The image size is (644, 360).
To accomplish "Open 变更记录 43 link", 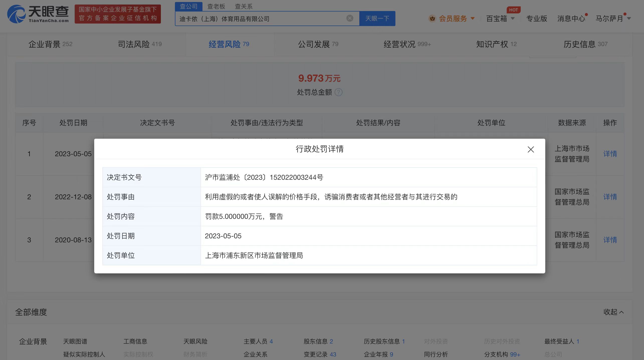I will tap(320, 354).
